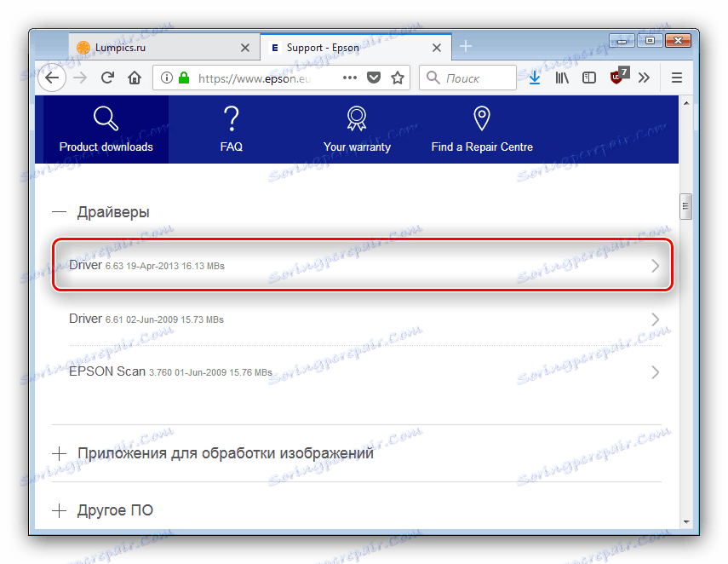
Task: Toggle the sidebar view icon
Action: (588, 78)
